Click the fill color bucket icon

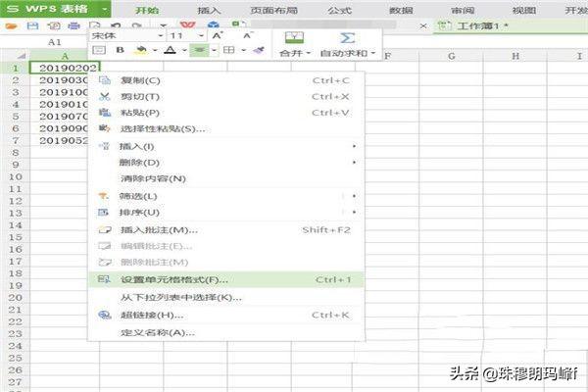tap(141, 50)
